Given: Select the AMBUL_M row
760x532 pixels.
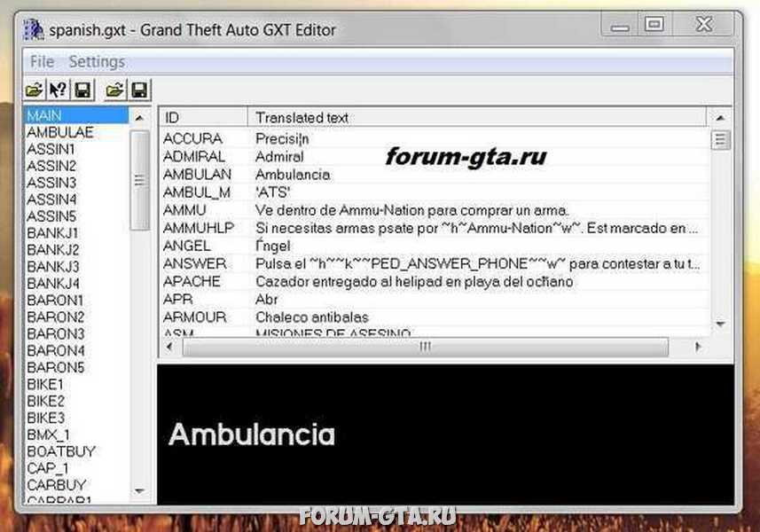Looking at the screenshot, I should click(x=435, y=192).
